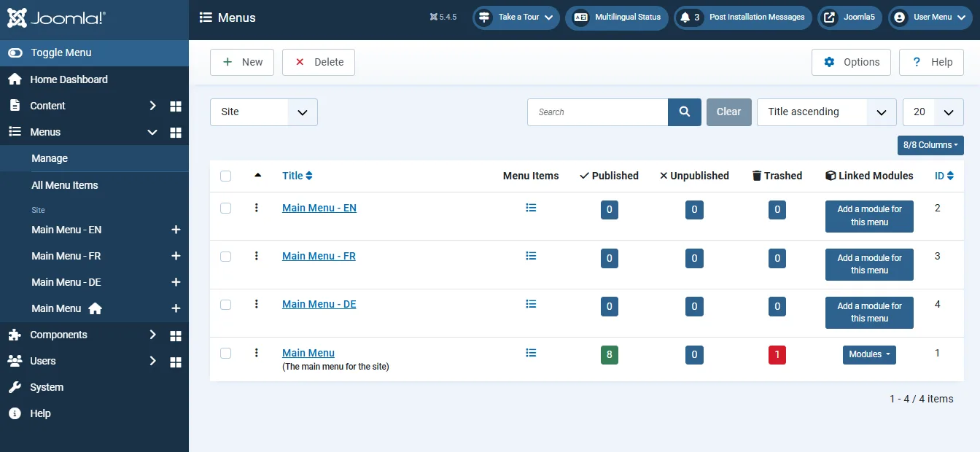The image size is (980, 452).
Task: Open the actions kebab for Main Menu - EN
Action: click(257, 208)
